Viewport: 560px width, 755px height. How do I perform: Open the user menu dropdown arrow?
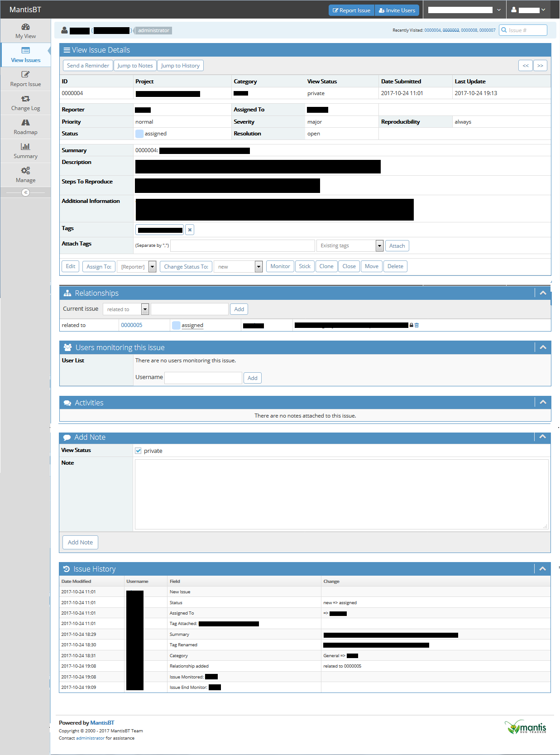[543, 10]
